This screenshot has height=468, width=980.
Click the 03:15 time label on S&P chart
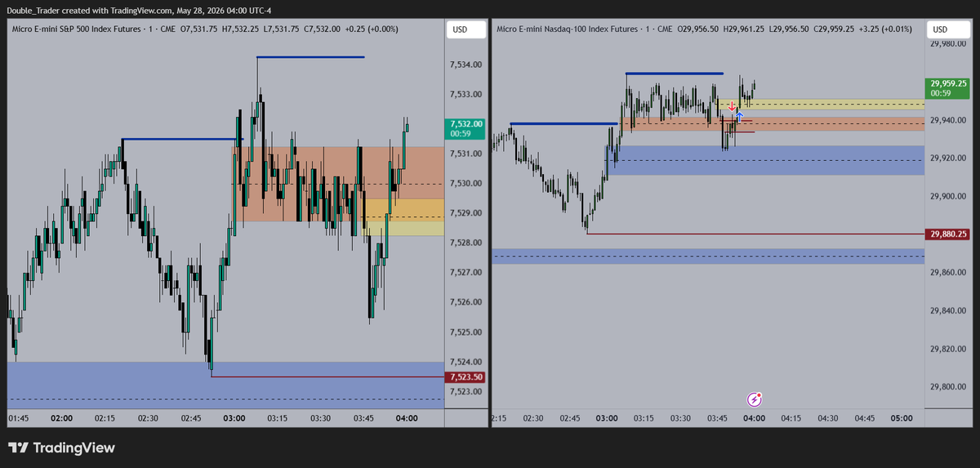[278, 418]
